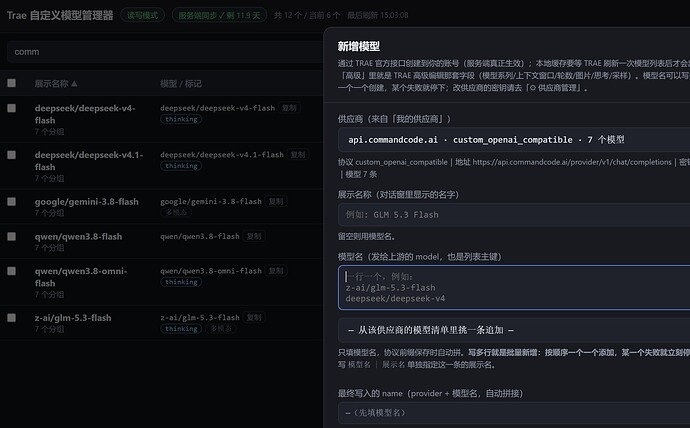This screenshot has width=690, height=428.
Task: Click the thinking tag on qwen3.8-omni-flash
Action: [x=181, y=282]
